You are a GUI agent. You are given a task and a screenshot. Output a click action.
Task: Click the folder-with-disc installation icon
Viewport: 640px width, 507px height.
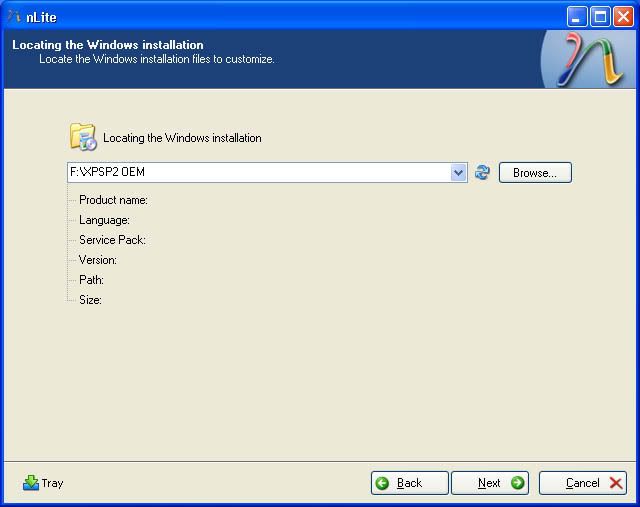[83, 137]
